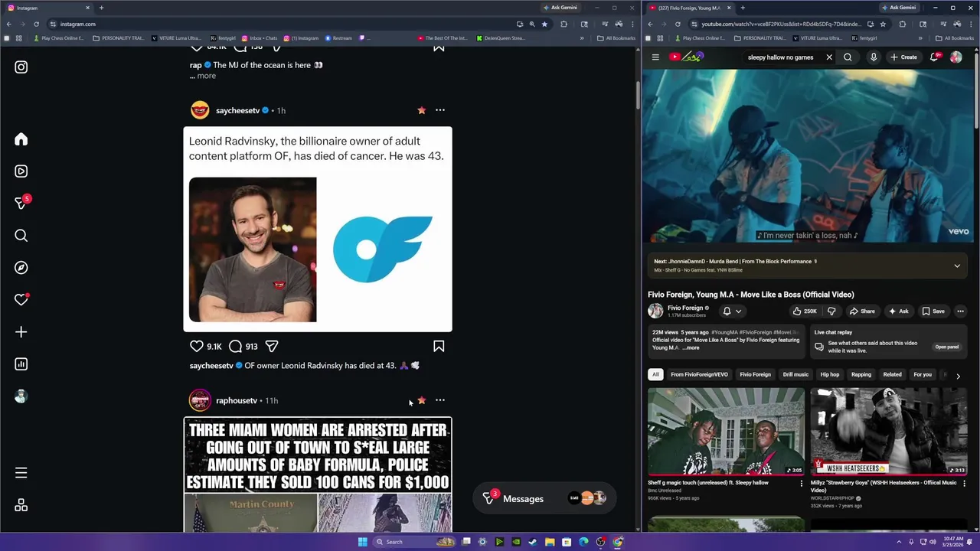Open Instagram profile avatar in sidebar
980x551 pixels.
pos(21,396)
